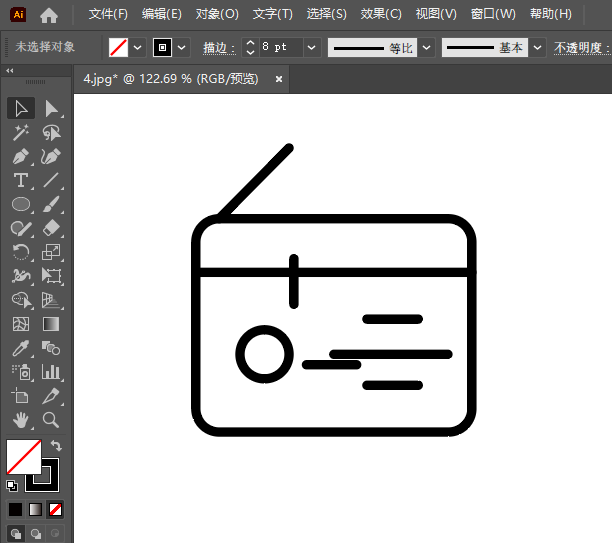
Task: Select the Shape Builder tool
Action: pyautogui.click(x=21, y=300)
